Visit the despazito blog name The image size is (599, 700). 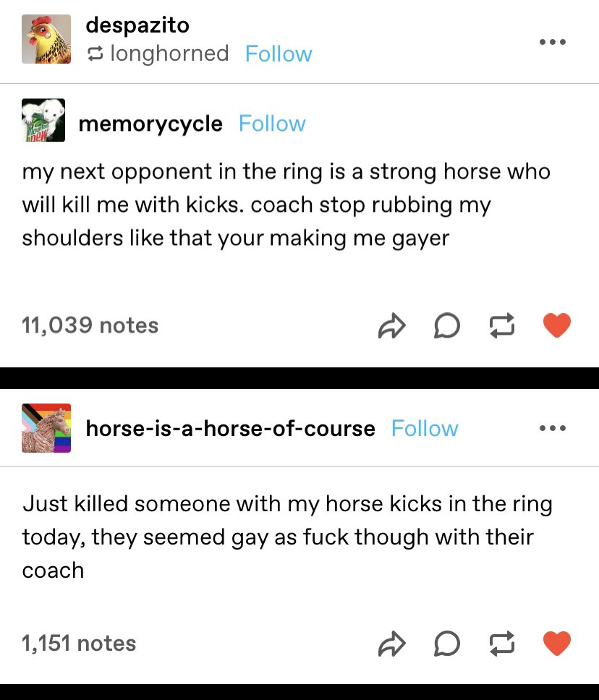(x=137, y=25)
